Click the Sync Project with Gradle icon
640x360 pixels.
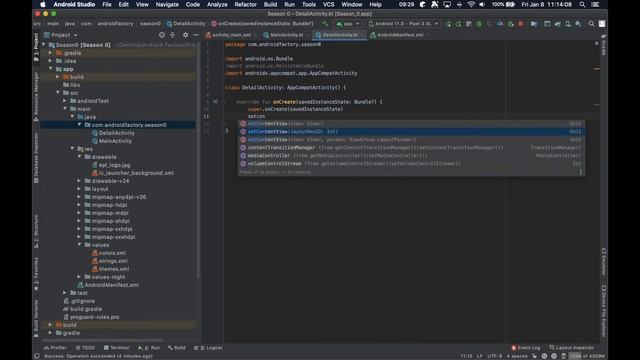click(558, 24)
